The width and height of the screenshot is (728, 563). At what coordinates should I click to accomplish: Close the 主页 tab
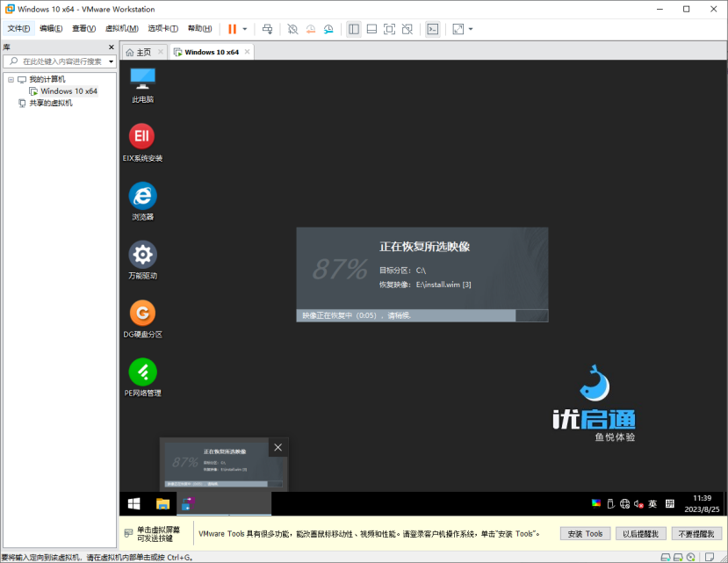(x=161, y=52)
